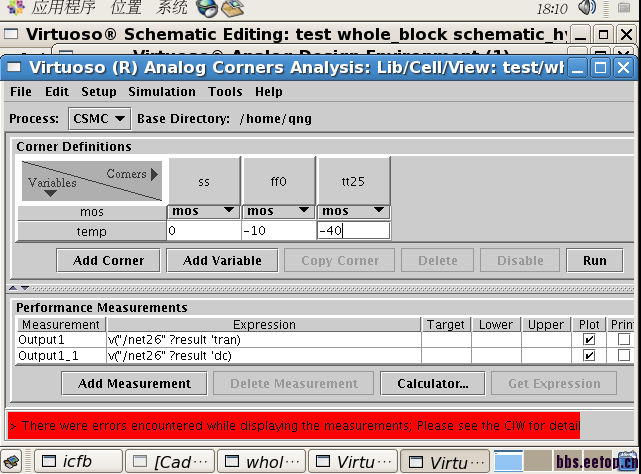Click the Disable button
This screenshot has width=641, height=474.
click(520, 261)
